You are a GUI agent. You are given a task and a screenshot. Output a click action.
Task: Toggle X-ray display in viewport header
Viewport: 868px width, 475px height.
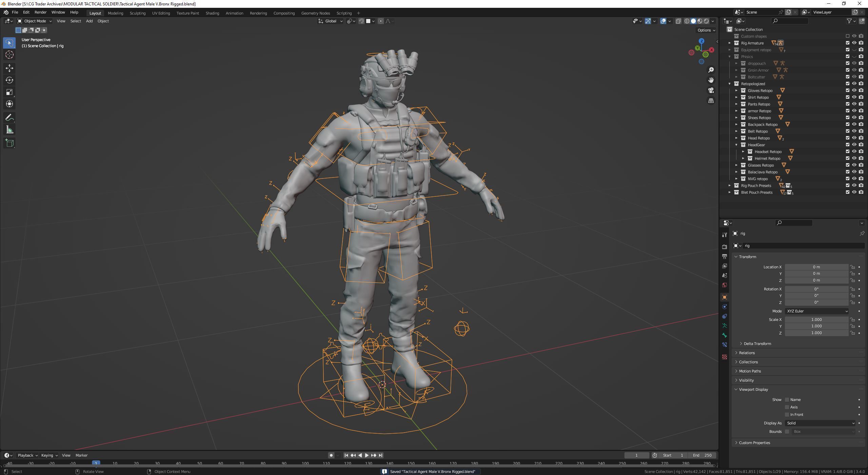click(x=678, y=21)
